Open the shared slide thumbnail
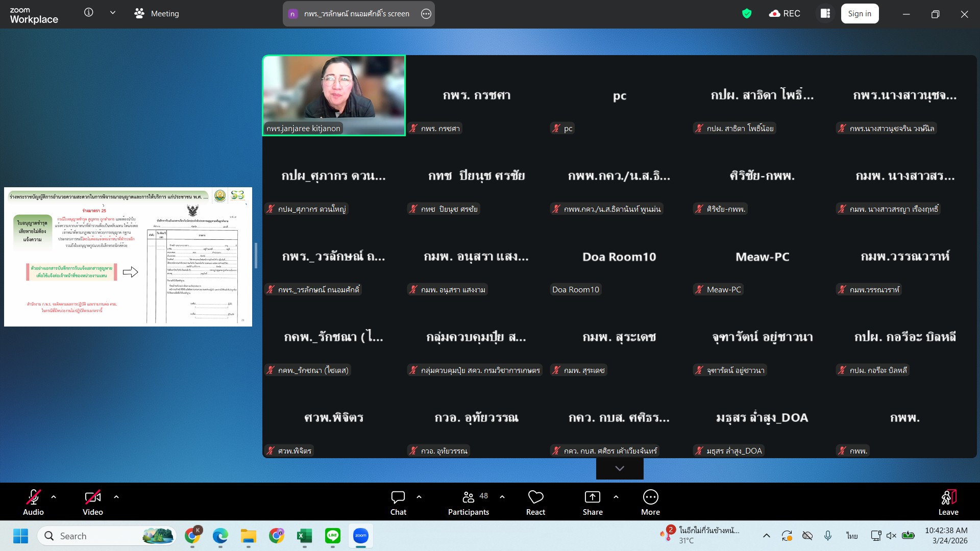980x551 pixels. coord(128,257)
